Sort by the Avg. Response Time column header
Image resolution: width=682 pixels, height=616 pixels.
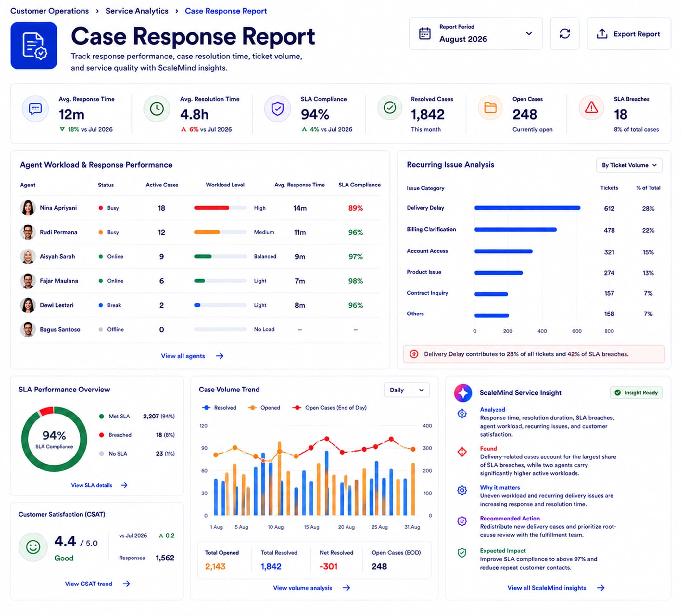pos(299,185)
